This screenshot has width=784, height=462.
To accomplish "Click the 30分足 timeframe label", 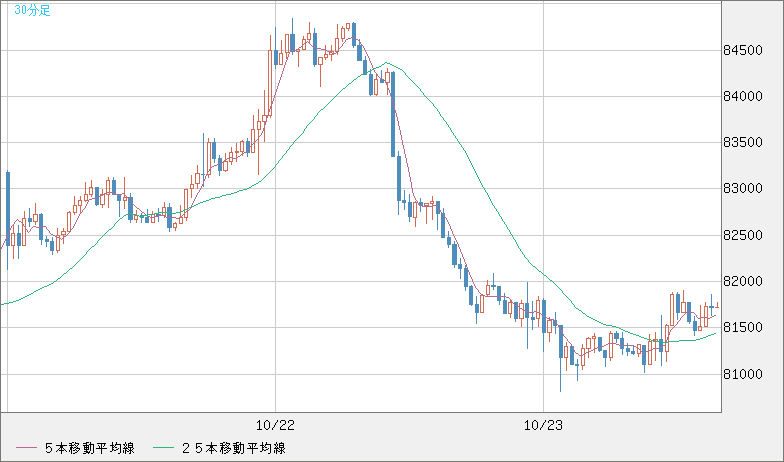I will (x=32, y=10).
